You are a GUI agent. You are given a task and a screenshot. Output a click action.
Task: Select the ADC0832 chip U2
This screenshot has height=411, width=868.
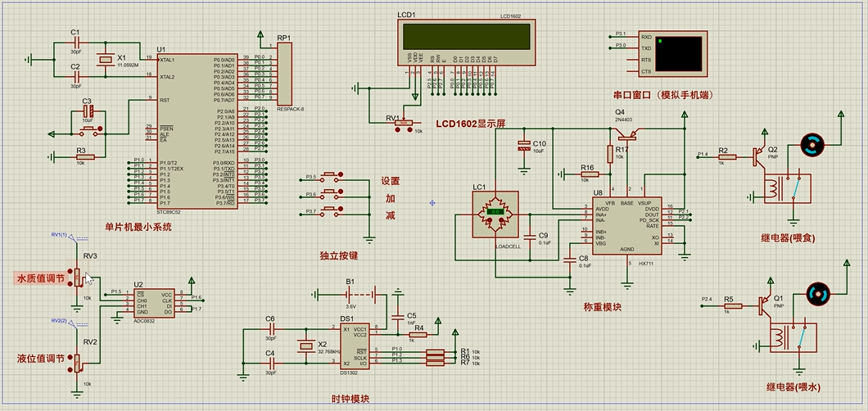point(155,304)
